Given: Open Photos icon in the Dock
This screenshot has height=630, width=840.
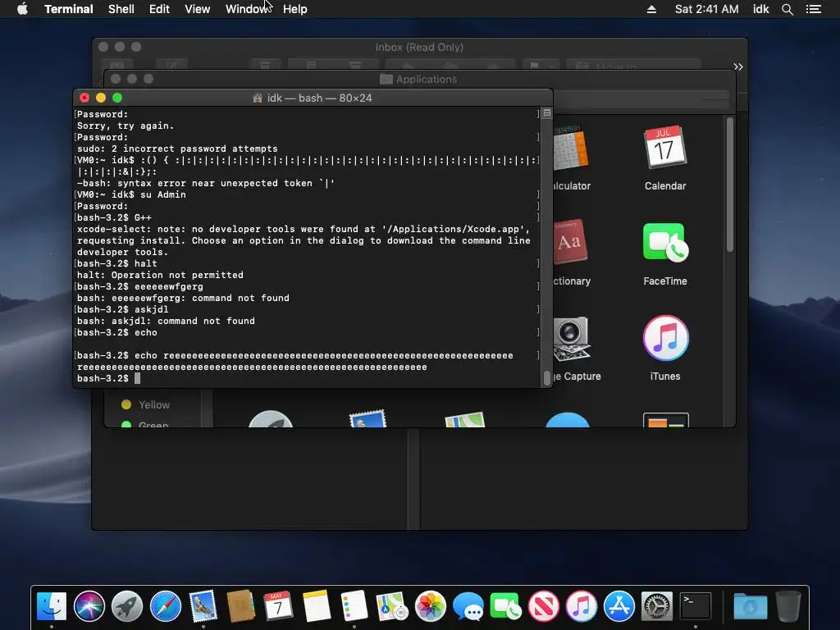Looking at the screenshot, I should coord(430,606).
